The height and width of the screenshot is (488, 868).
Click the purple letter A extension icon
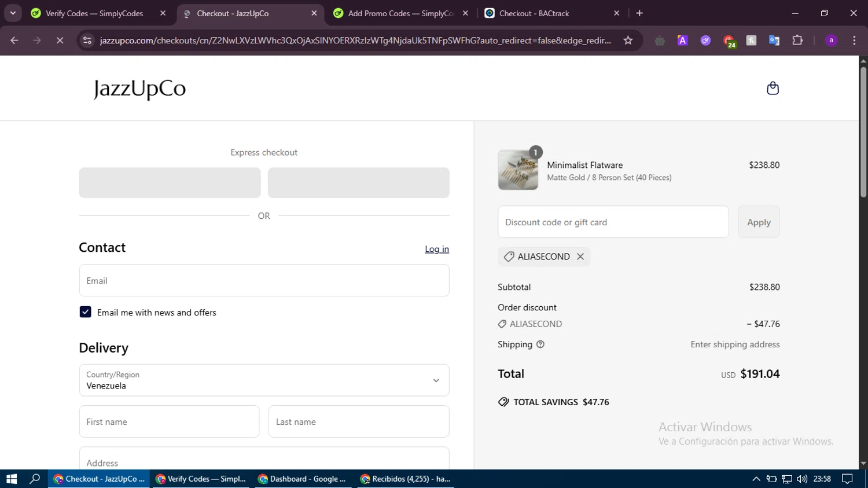tap(683, 41)
